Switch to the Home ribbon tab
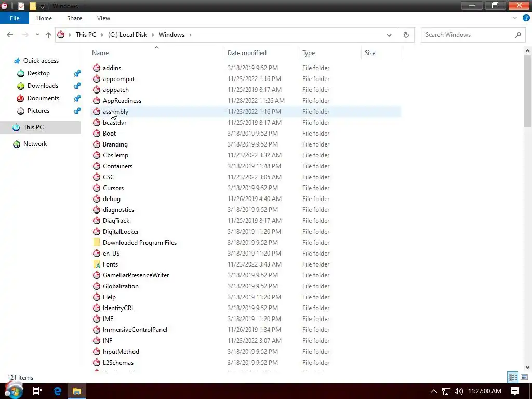This screenshot has height=399, width=532. pos(44,18)
